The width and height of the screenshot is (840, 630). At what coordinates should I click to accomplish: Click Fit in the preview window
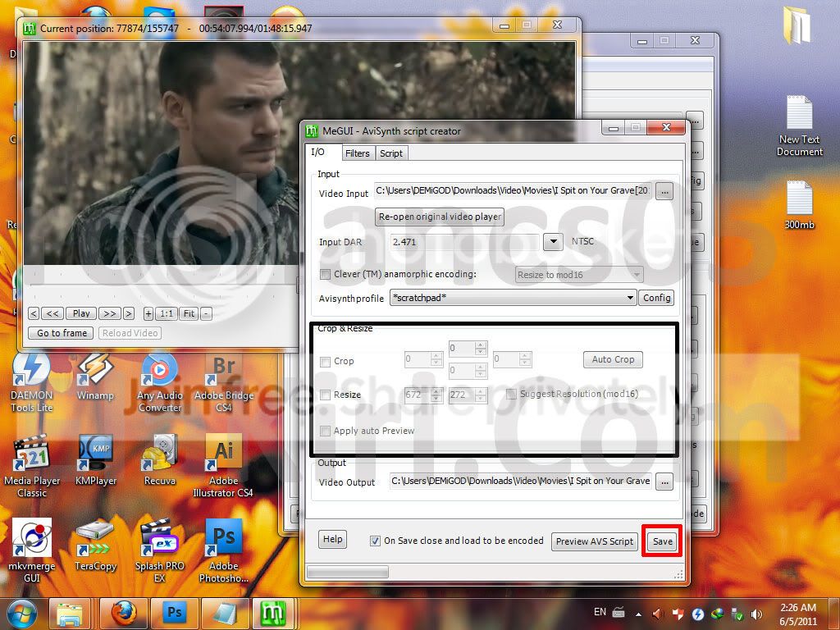(x=189, y=313)
